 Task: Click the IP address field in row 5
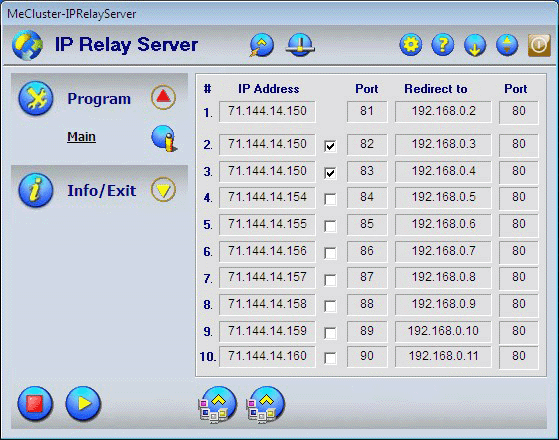267,225
